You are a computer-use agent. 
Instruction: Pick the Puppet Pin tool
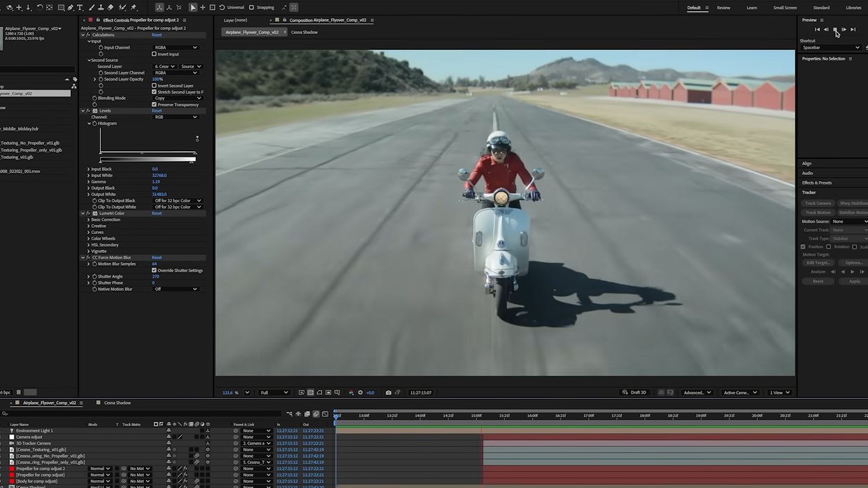pyautogui.click(x=133, y=7)
